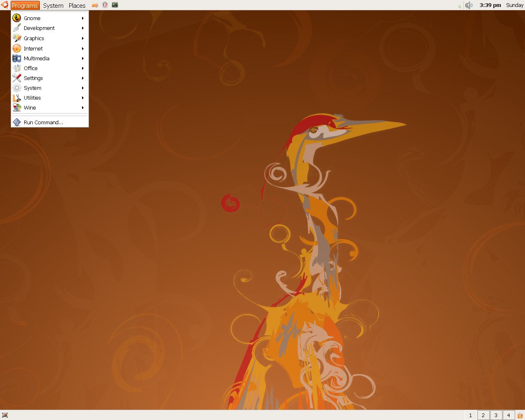Viewport: 525px width, 420px height.
Task: Switch to workspace 4
Action: click(509, 415)
